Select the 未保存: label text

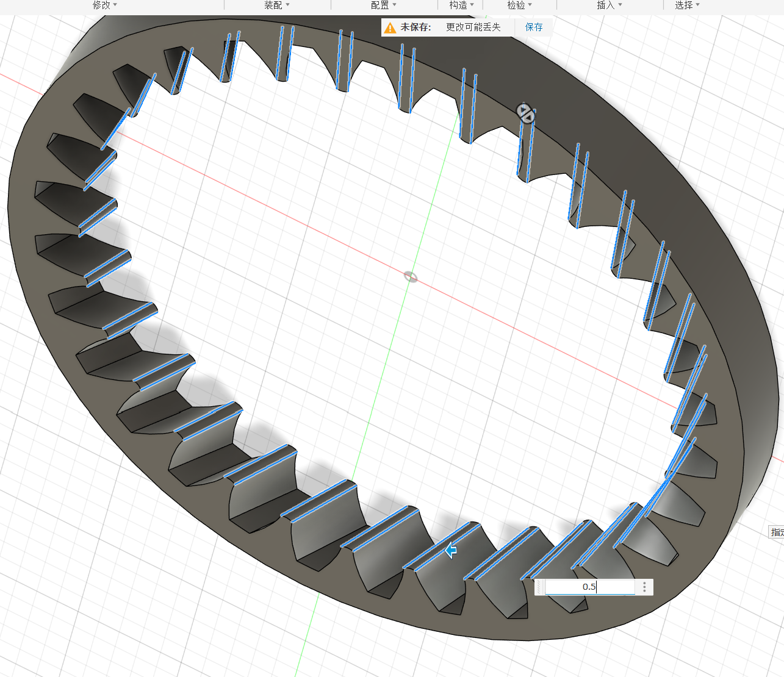(x=415, y=27)
